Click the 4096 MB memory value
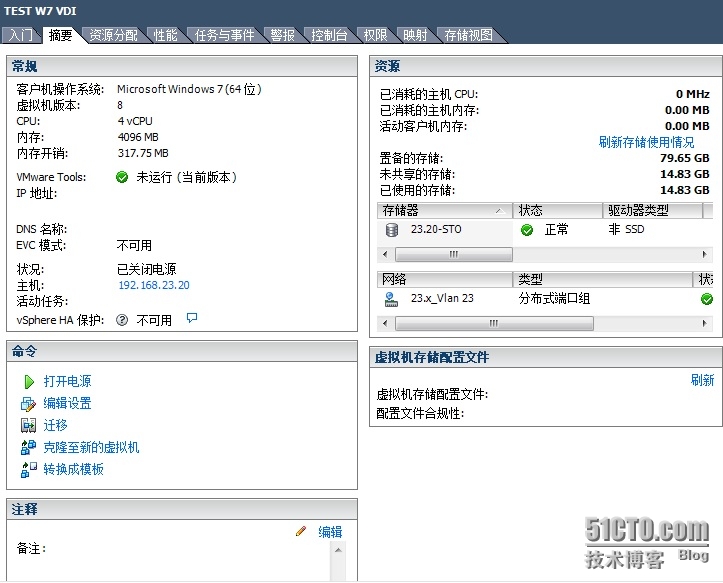723x583 pixels. (x=138, y=137)
